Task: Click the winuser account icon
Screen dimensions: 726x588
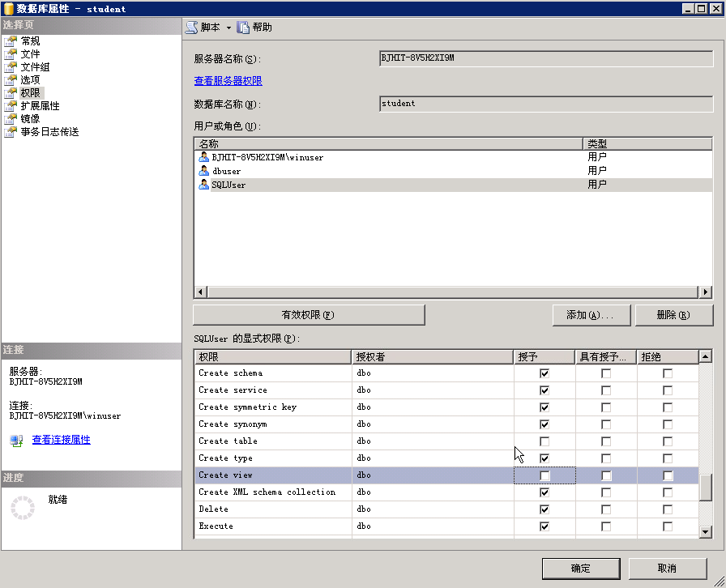Action: point(203,157)
